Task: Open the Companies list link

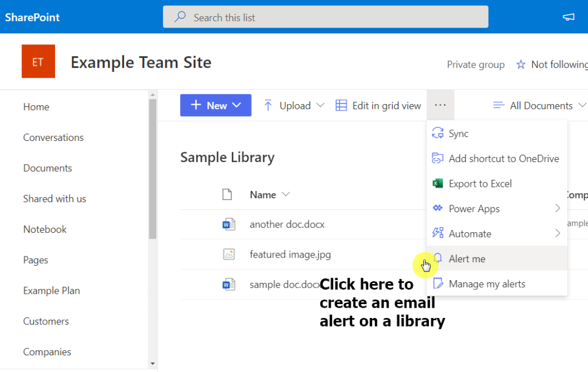Action: pyautogui.click(x=47, y=352)
